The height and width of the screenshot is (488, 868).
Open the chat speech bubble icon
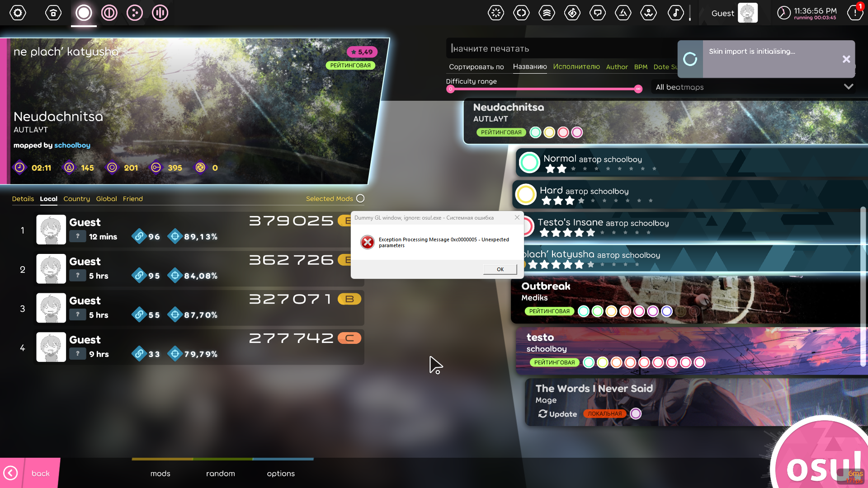pos(597,13)
